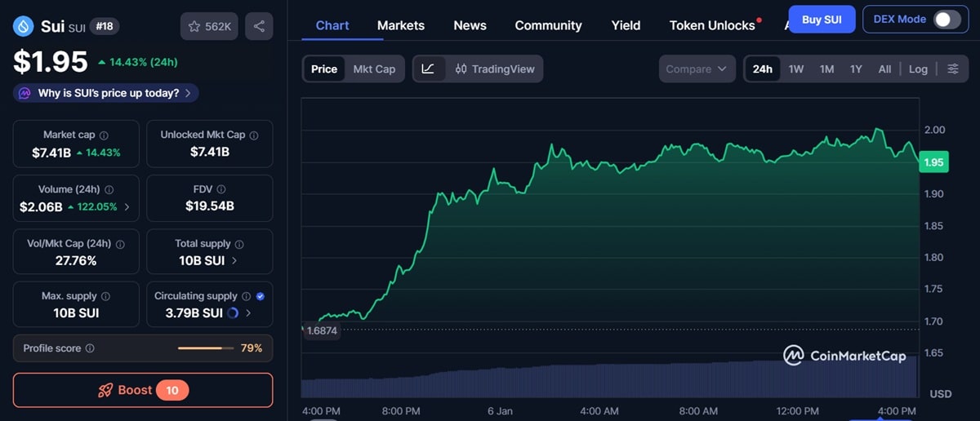The height and width of the screenshot is (421, 980).
Task: Click the circulating supply progress ring
Action: pyautogui.click(x=233, y=312)
